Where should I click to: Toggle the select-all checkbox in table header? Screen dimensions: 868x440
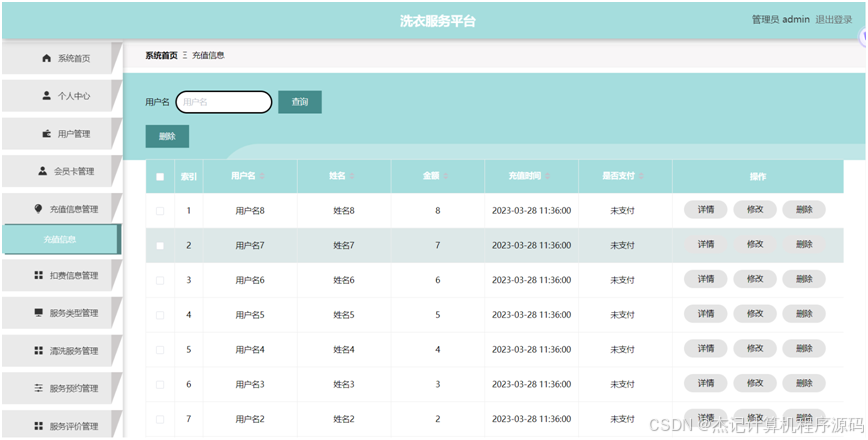click(x=160, y=177)
